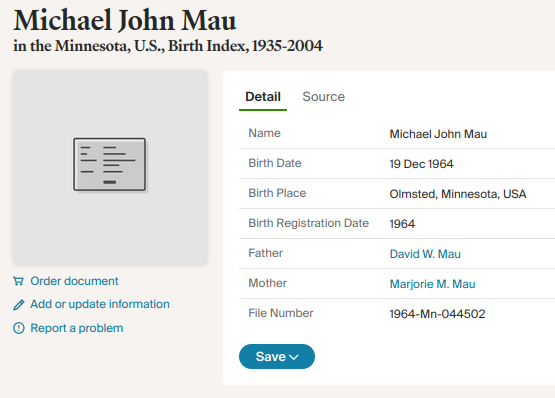Select Report a problem link

(77, 328)
